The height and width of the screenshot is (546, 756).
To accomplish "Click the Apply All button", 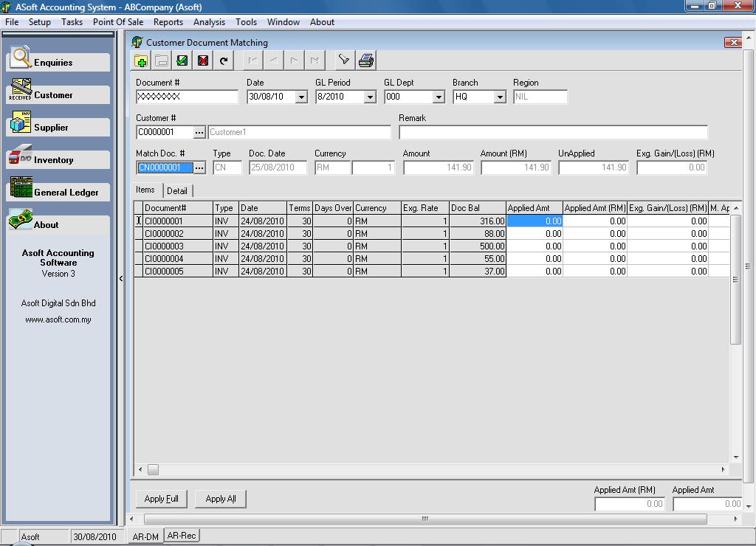I will 221,499.
